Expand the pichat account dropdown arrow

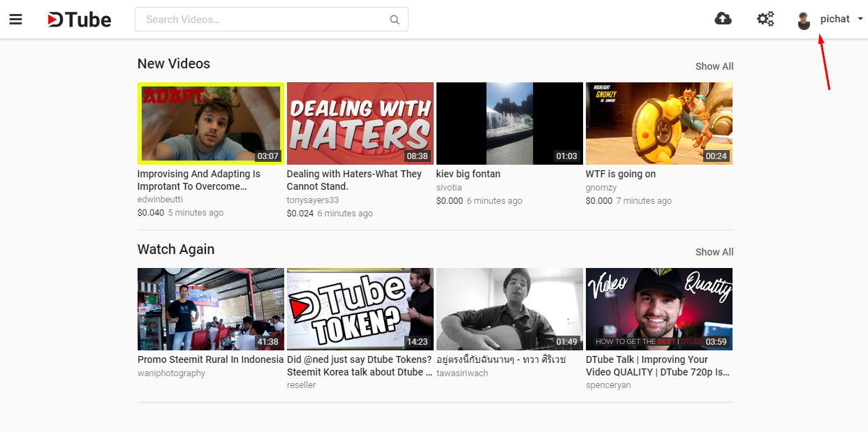pos(860,19)
